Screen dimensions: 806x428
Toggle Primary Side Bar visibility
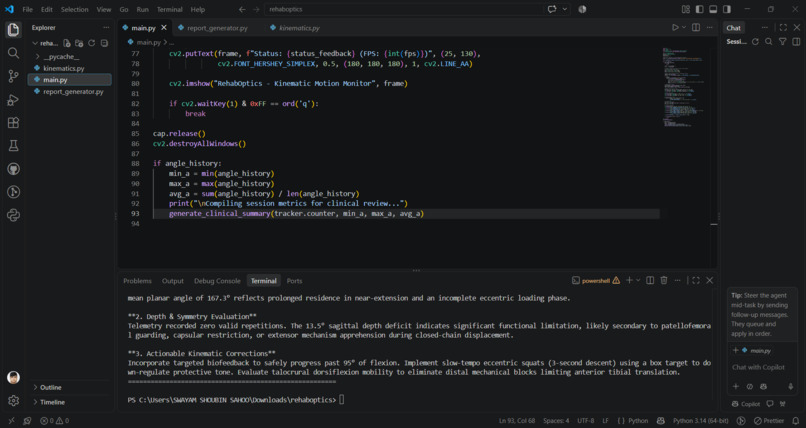[x=700, y=9]
